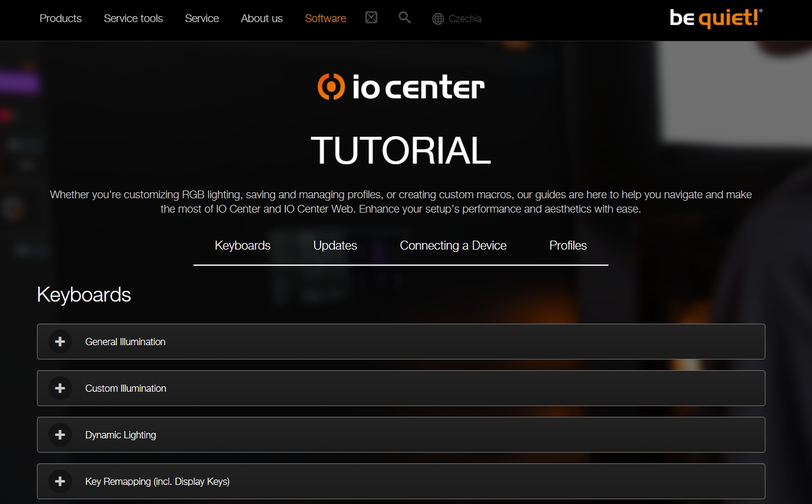Viewport: 812px width, 504px height.
Task: Open the Products menu
Action: tap(60, 19)
